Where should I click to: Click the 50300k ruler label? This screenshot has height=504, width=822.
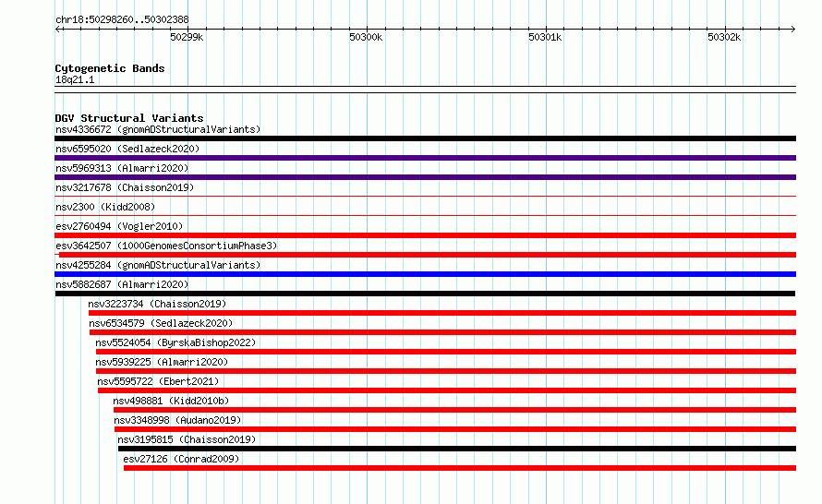click(366, 37)
